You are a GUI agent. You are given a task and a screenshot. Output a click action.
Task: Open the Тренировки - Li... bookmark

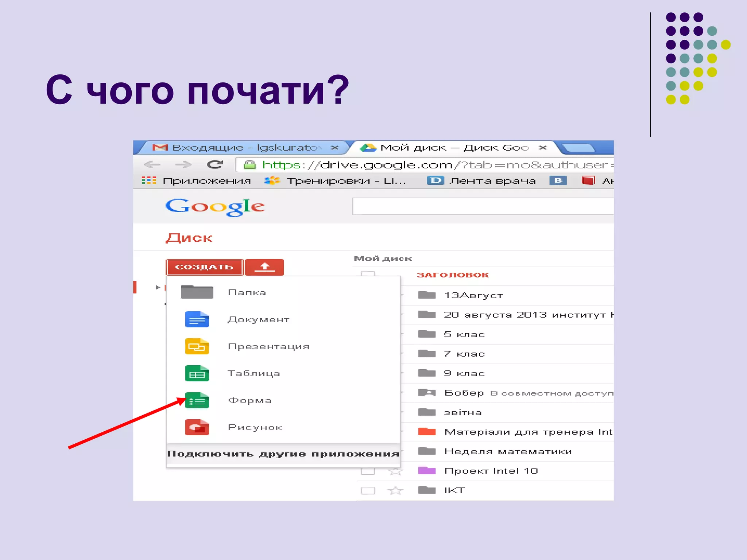335,181
